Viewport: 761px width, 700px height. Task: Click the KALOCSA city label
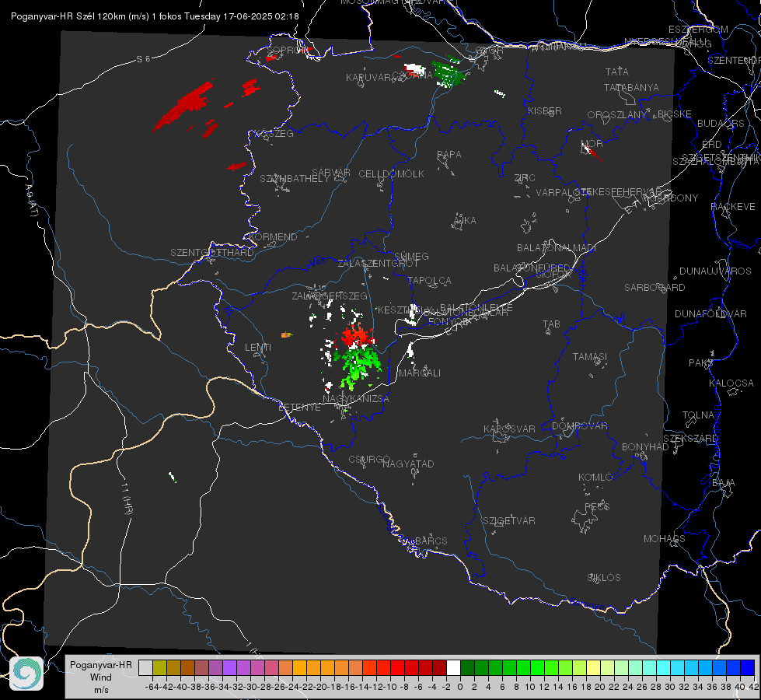[731, 383]
